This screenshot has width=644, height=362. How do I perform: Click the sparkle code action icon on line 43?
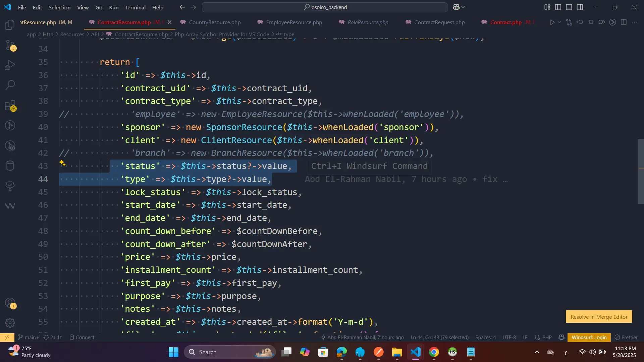click(x=62, y=163)
